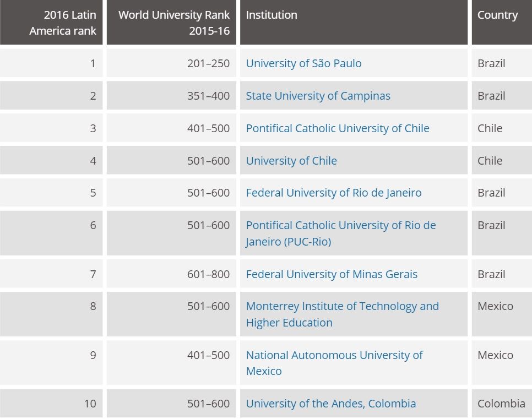
Task: Open Federal University of Rio de Janeiro
Action: pos(333,193)
